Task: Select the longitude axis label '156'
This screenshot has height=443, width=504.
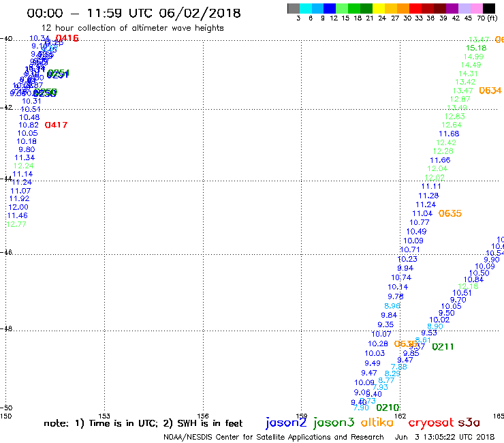Action: (203, 416)
